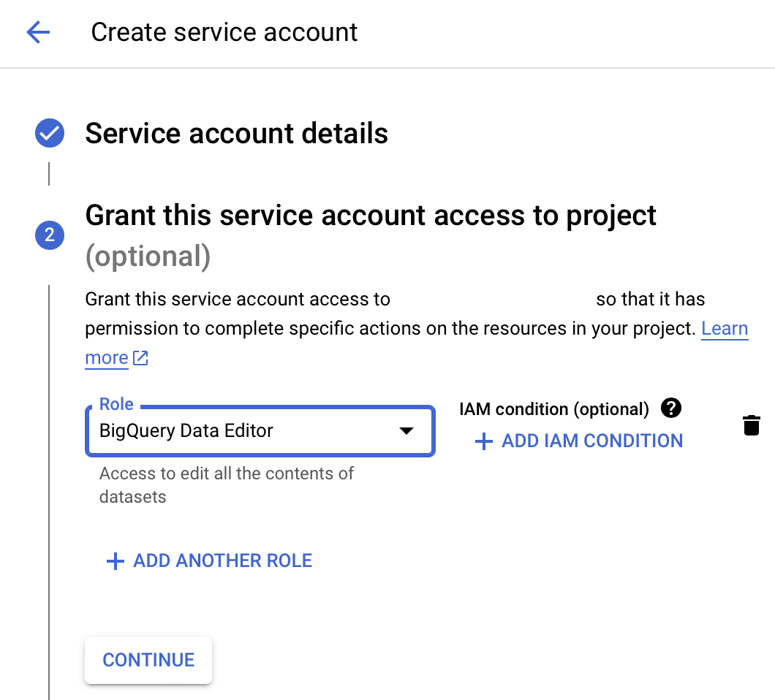Image resolution: width=775 pixels, height=700 pixels.
Task: Click the Grant access to project heading
Action: [x=371, y=215]
